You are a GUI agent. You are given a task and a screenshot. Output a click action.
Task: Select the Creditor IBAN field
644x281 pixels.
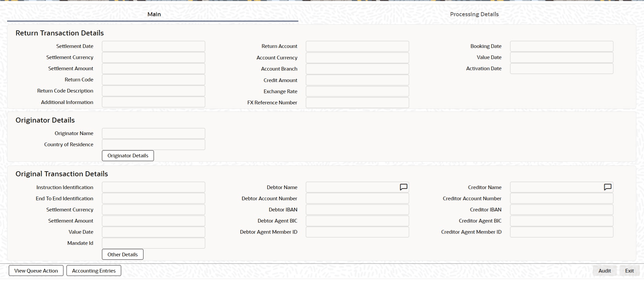[x=562, y=210]
